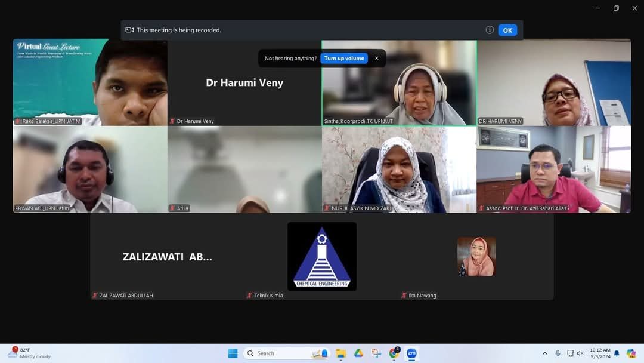Select the Teknik Kimia logo tile

[322, 257]
